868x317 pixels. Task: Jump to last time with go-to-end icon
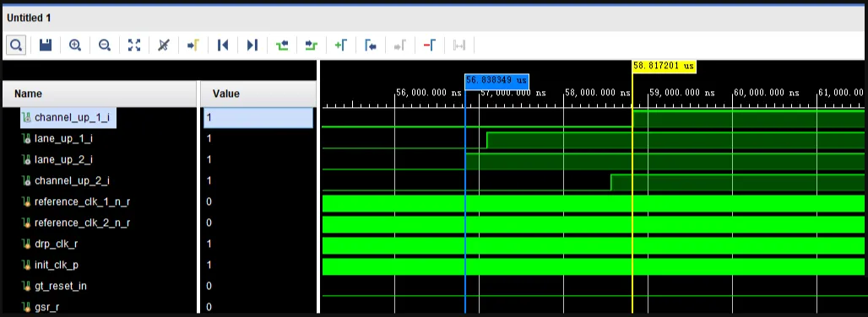tap(252, 46)
